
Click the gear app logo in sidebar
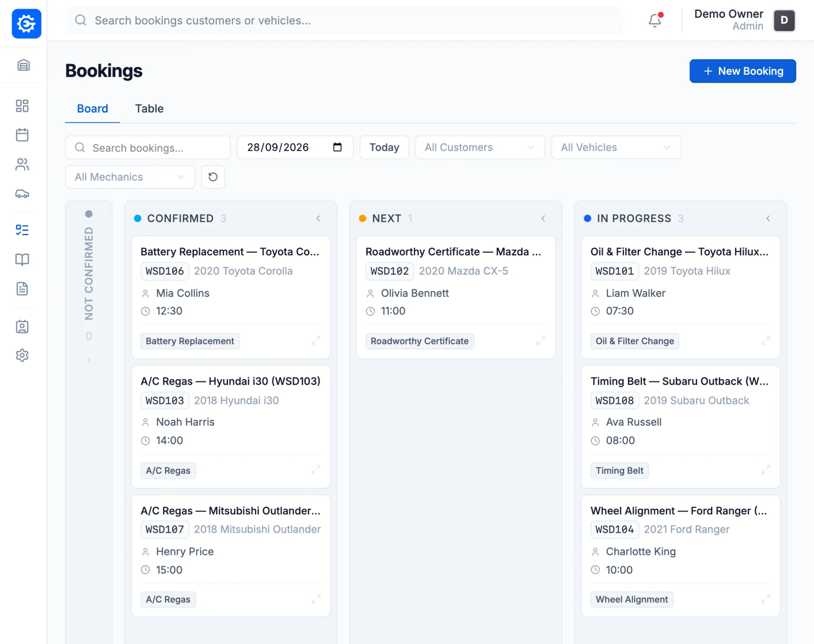[26, 23]
